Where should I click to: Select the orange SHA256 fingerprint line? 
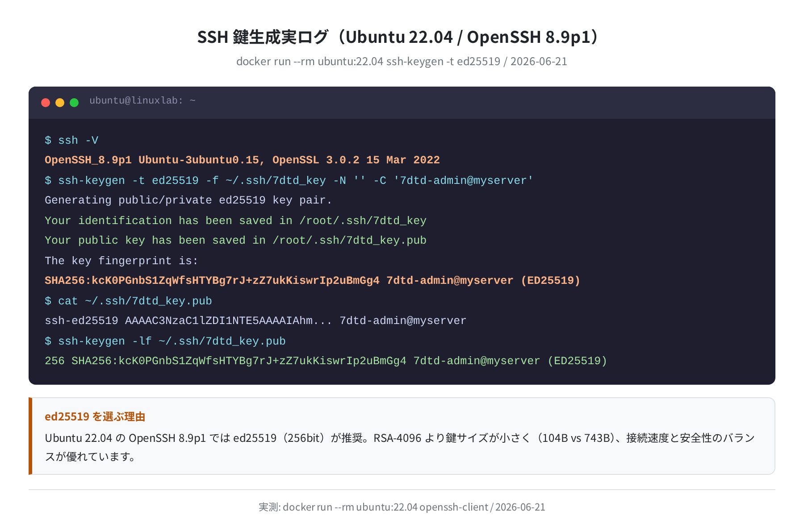(x=312, y=281)
